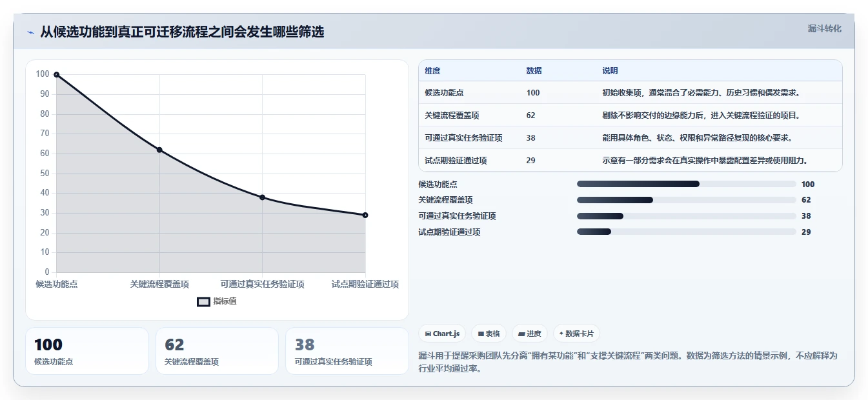Click the Chart.js chip
The image size is (868, 400).
coord(443,334)
